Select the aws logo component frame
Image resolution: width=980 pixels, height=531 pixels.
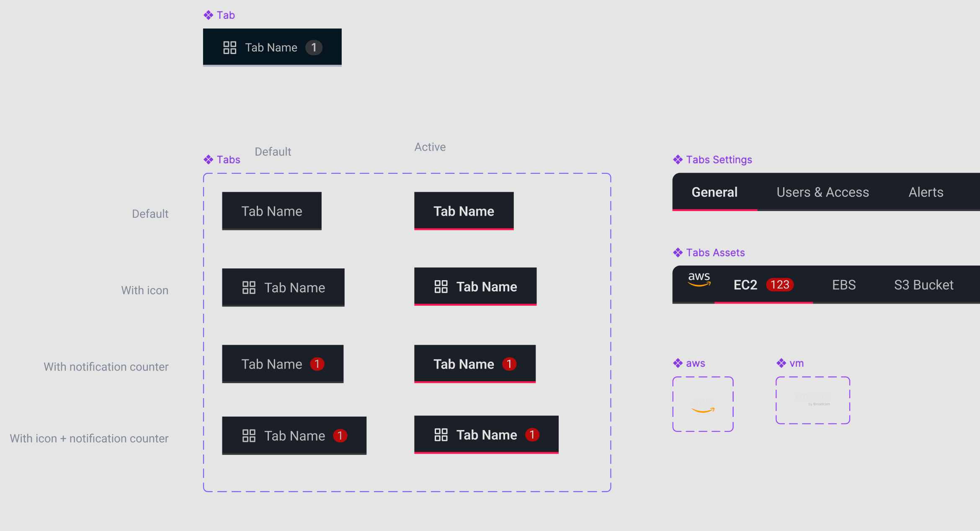(x=703, y=404)
